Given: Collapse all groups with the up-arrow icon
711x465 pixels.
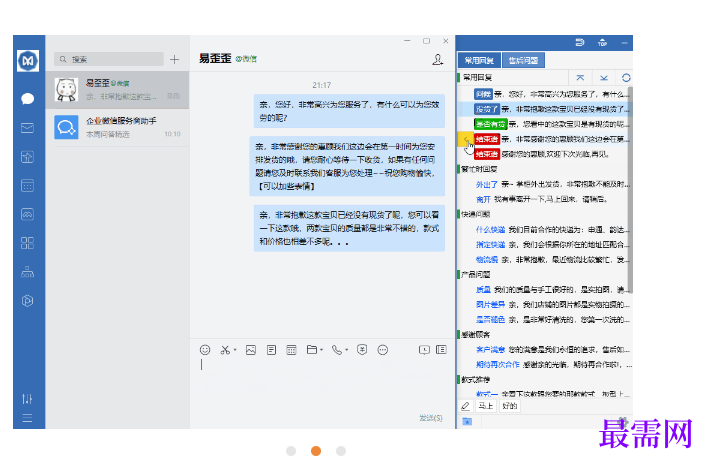Looking at the screenshot, I should (x=580, y=78).
